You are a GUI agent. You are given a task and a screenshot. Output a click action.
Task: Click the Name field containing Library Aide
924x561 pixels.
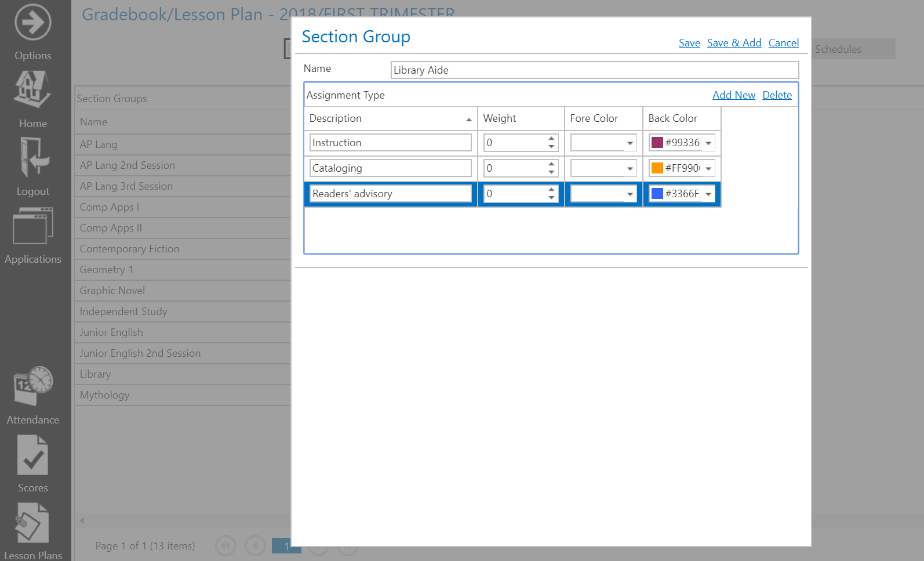[594, 70]
